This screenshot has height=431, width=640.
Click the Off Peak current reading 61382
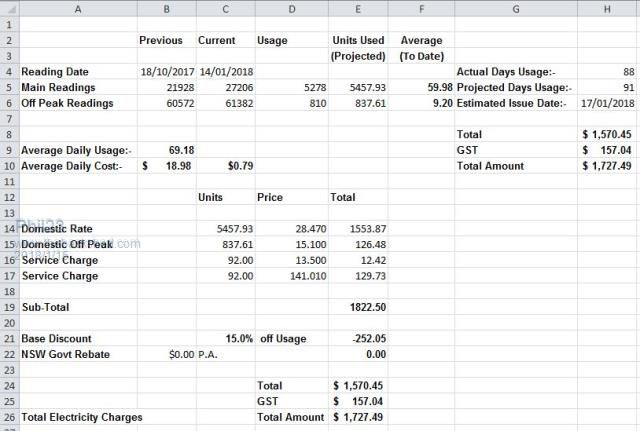point(225,103)
